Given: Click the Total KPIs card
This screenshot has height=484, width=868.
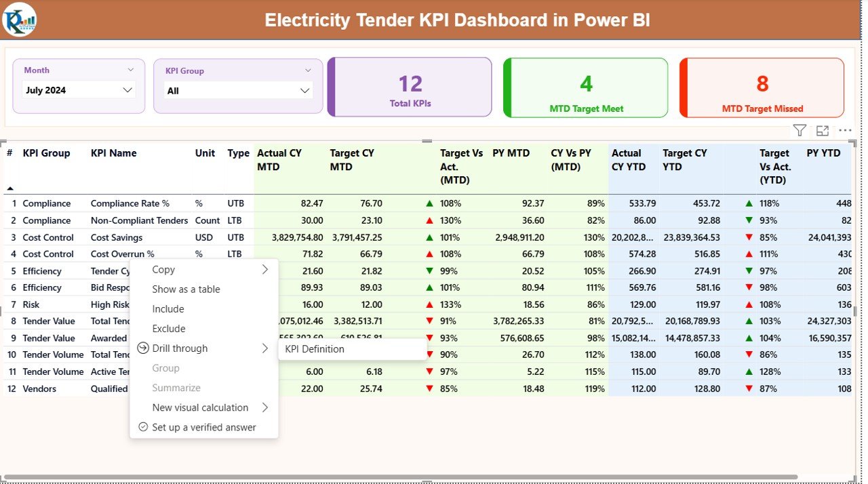Looking at the screenshot, I should pos(410,87).
